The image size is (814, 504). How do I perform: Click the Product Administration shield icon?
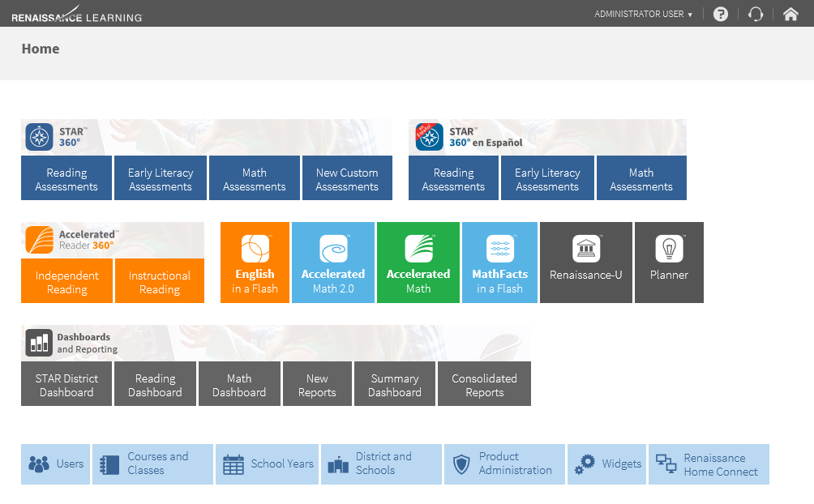point(461,464)
